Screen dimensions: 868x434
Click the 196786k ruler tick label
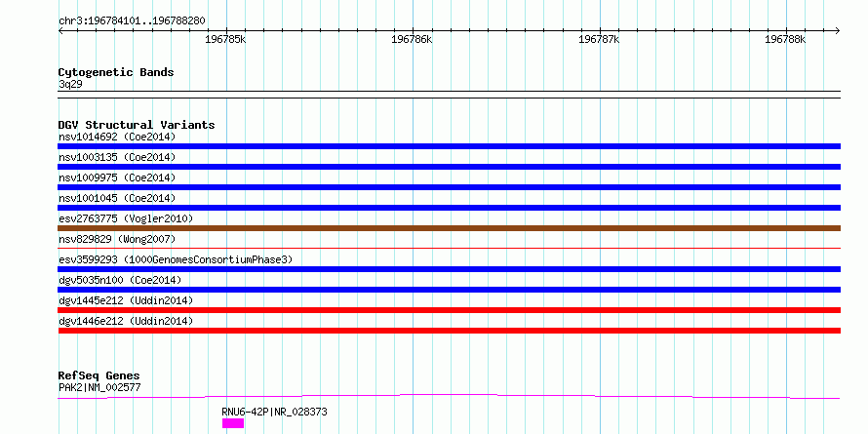tap(412, 39)
